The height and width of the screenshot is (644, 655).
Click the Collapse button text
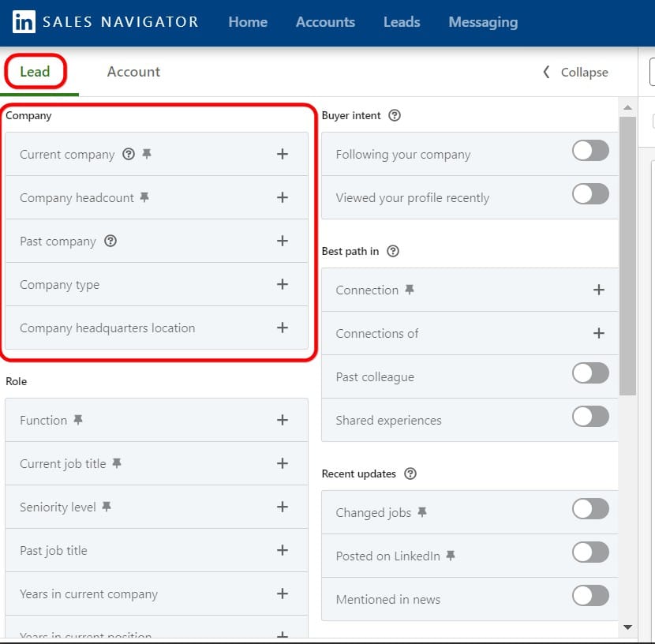[585, 73]
